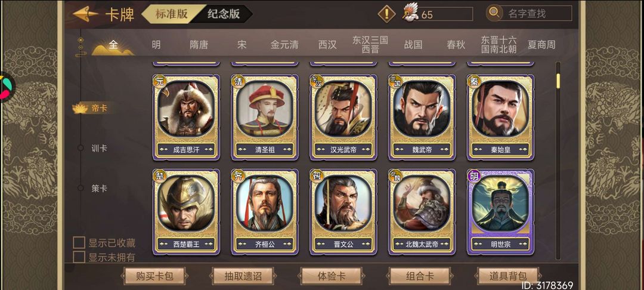Screen dimensions: 644x290
Task: Tap the exclamation warning diamond icon
Action: pyautogui.click(x=386, y=14)
